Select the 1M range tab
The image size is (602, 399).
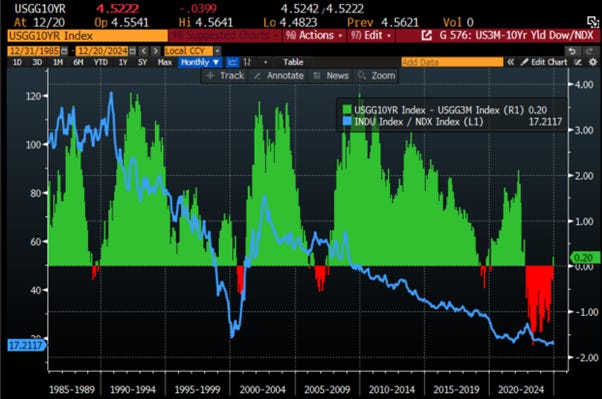pyautogui.click(x=58, y=62)
